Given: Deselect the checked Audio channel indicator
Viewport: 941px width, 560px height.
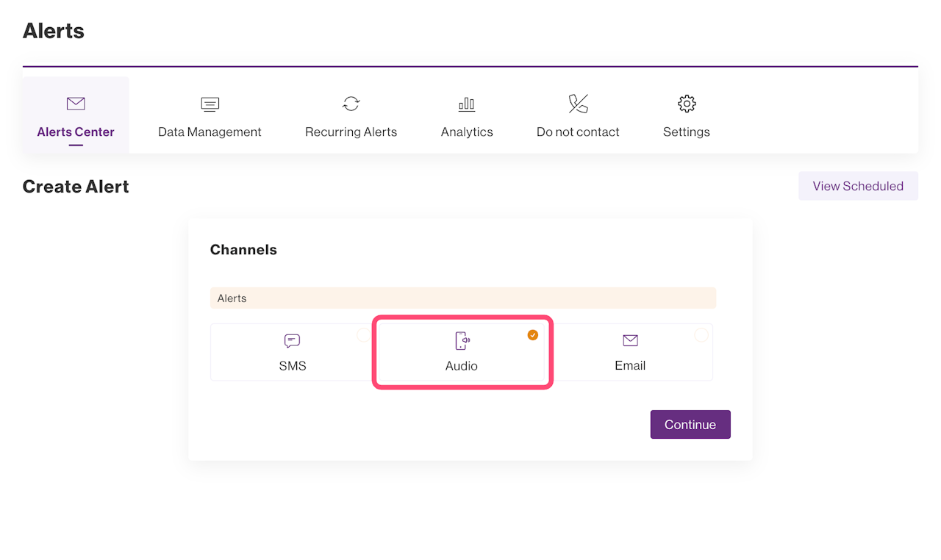Looking at the screenshot, I should [x=533, y=335].
